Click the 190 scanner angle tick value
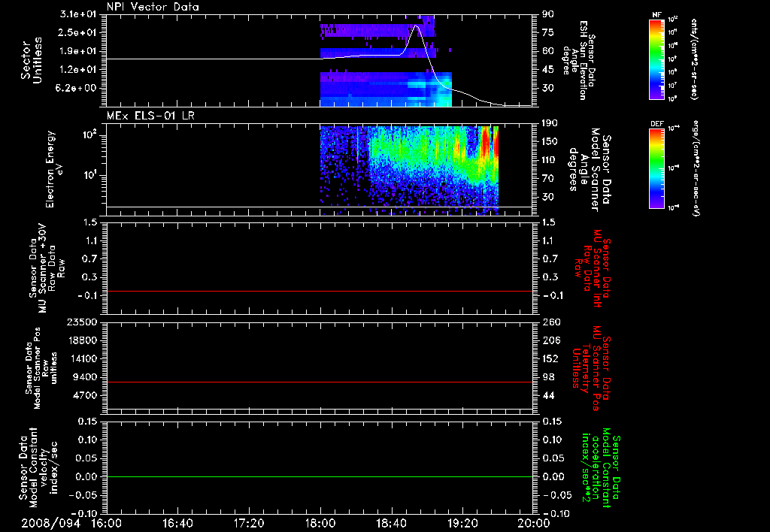The image size is (770, 532). click(x=550, y=123)
